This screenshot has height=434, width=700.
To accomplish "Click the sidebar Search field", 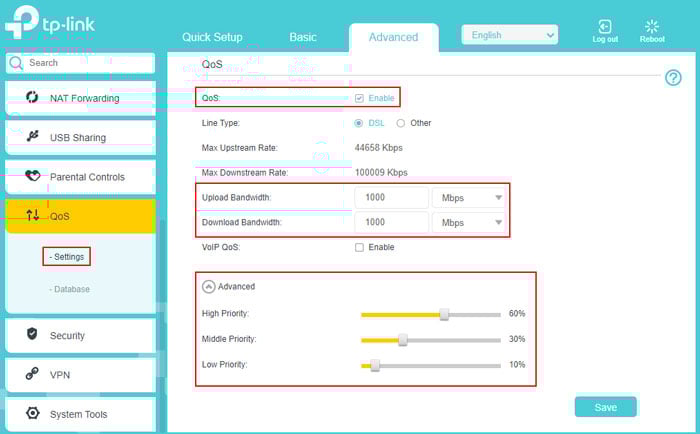I will pyautogui.click(x=80, y=63).
